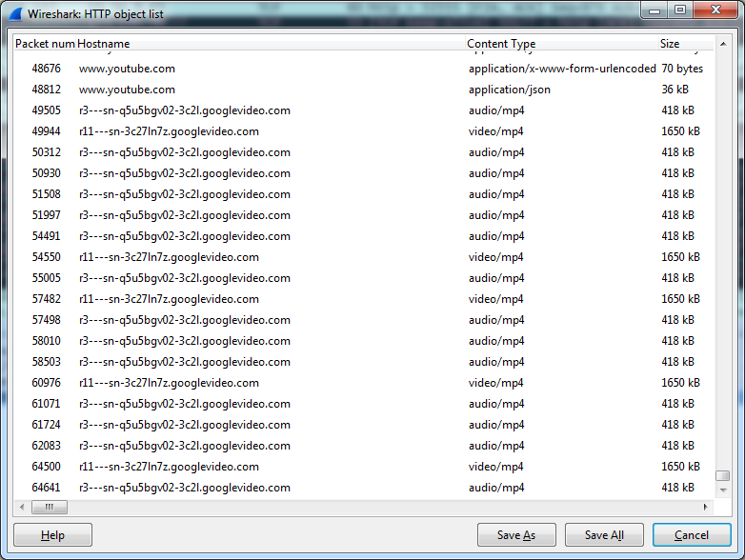The image size is (745, 560).
Task: Click the Cancel button
Action: pyautogui.click(x=692, y=535)
